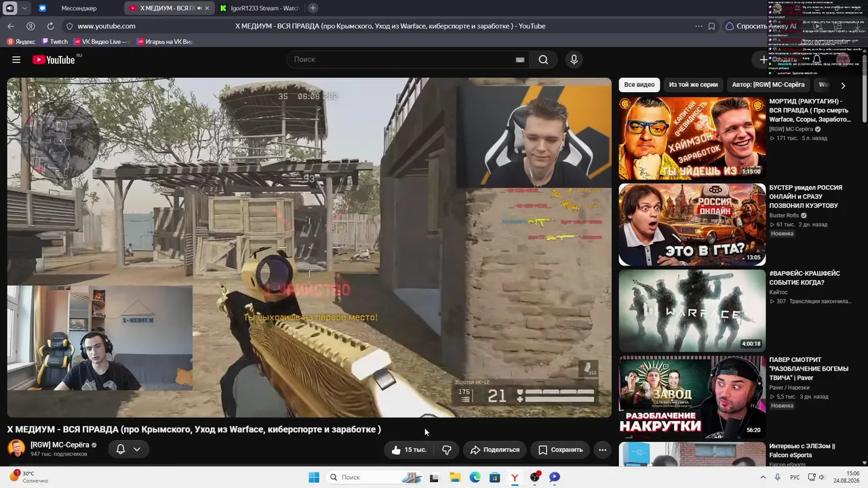Open 'БУСТЕР увидел РОССИЯ ОНЛАЙН' video thumbnail

tap(692, 224)
